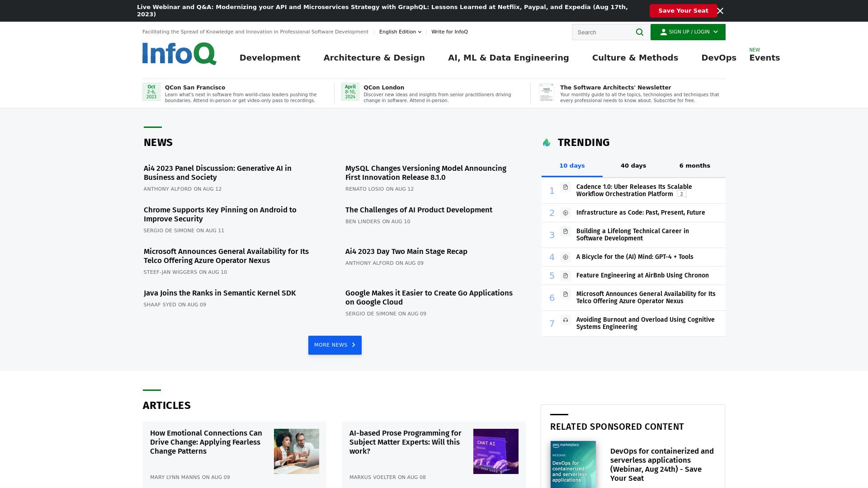Click the search magnifier icon
The height and width of the screenshot is (488, 868).
pos(639,32)
